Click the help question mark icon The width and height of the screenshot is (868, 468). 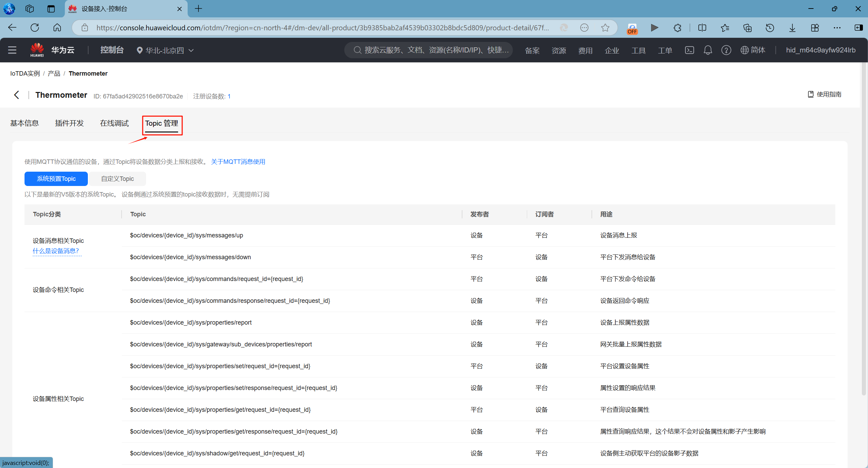726,50
